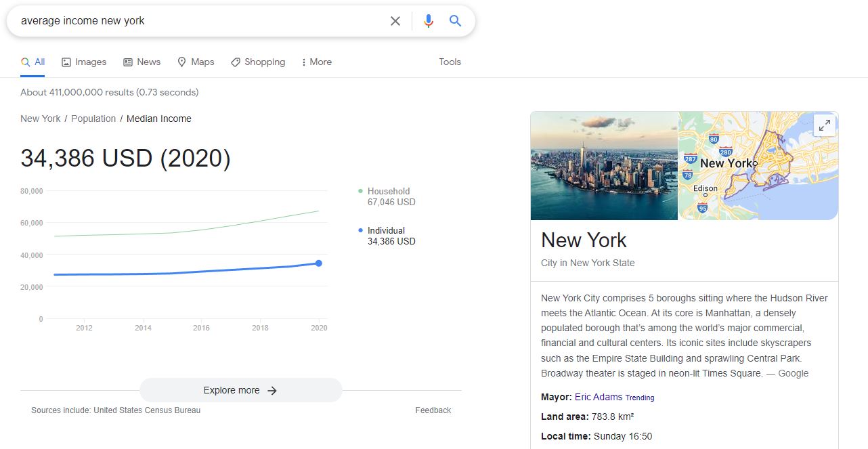Start voice search with the microphone icon
The height and width of the screenshot is (449, 868).
point(428,21)
